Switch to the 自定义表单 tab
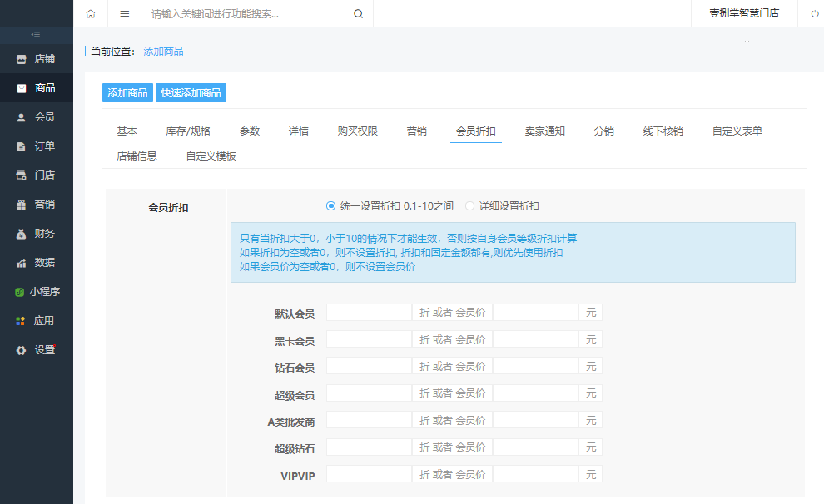This screenshot has height=504, width=824. 737,131
